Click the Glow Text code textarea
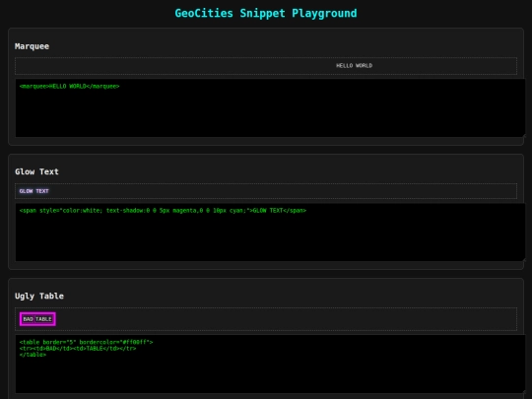This screenshot has width=532, height=399. click(x=270, y=233)
